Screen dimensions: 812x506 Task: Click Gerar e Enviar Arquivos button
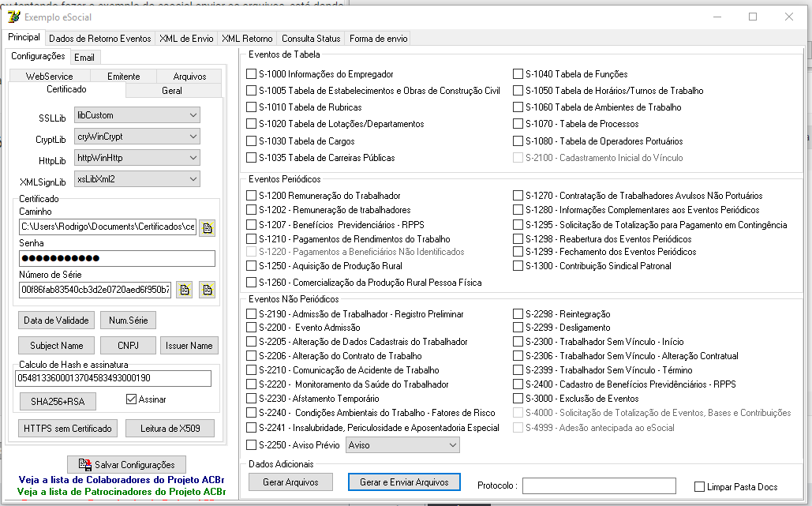[405, 482]
